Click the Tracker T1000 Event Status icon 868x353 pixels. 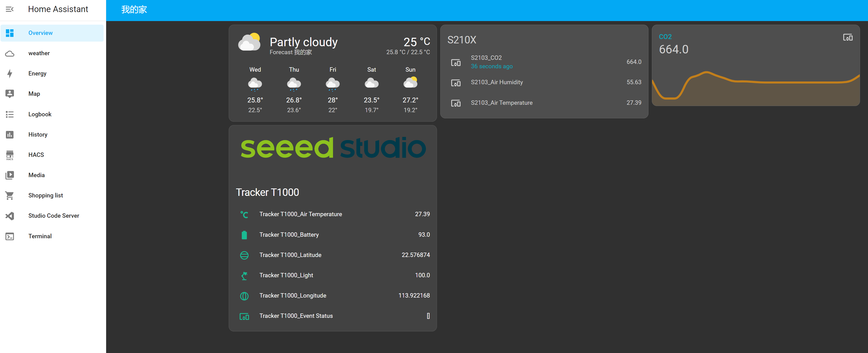[244, 317]
